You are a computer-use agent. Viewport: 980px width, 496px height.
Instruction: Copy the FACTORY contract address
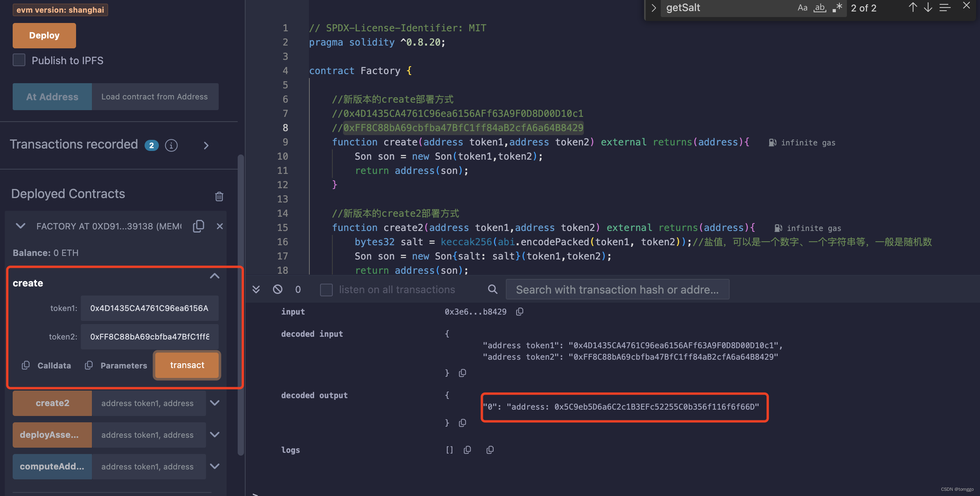[198, 226]
